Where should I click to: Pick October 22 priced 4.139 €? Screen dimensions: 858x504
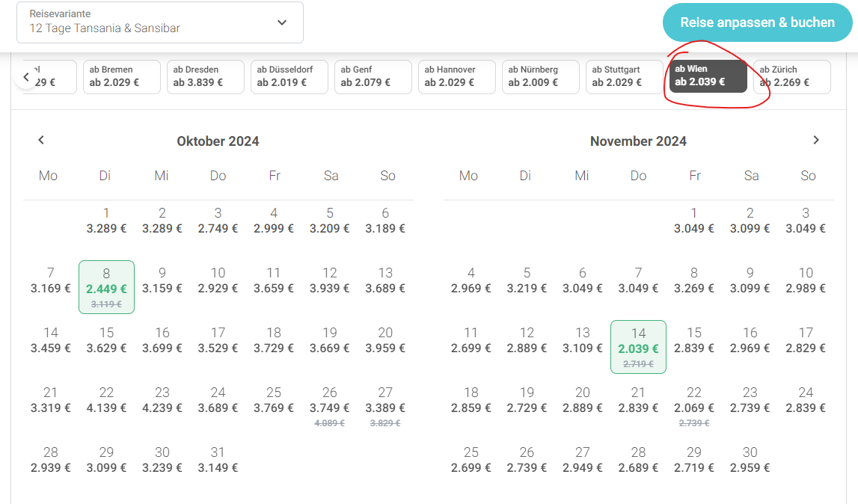pos(107,400)
